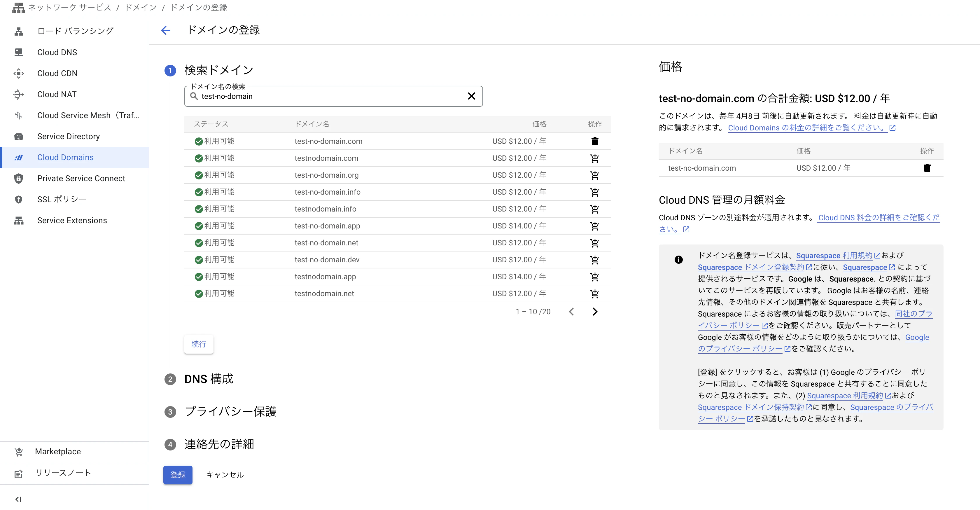Expand the 連絡先の詳細 step

click(219, 444)
